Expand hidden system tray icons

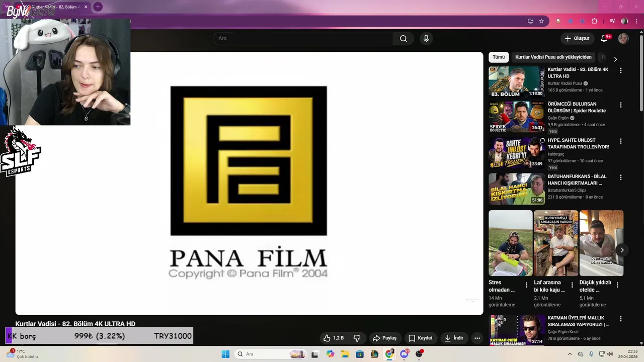[x=570, y=354]
